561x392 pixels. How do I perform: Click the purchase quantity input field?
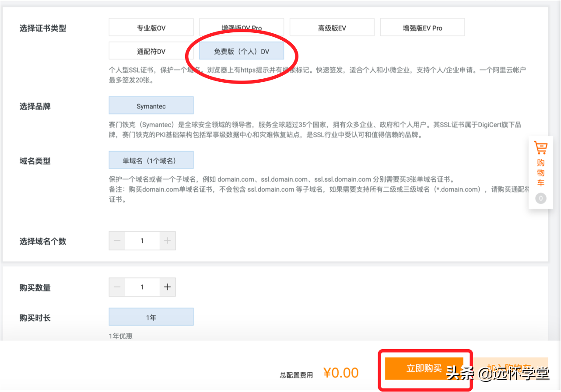pos(142,287)
